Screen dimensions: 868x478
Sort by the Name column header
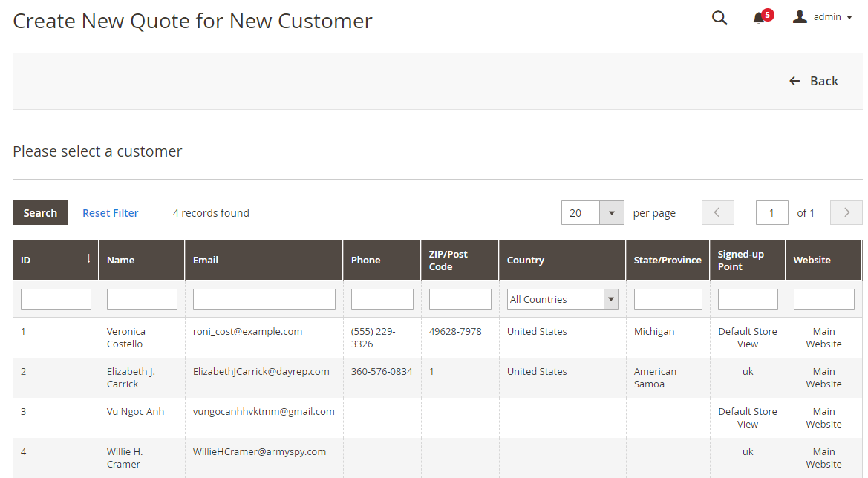click(x=120, y=261)
